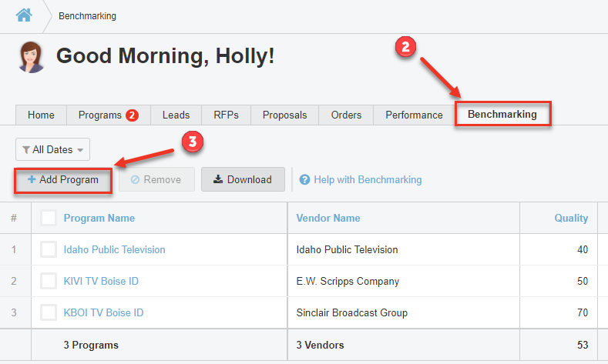Go to the Proposals tab

coord(284,115)
